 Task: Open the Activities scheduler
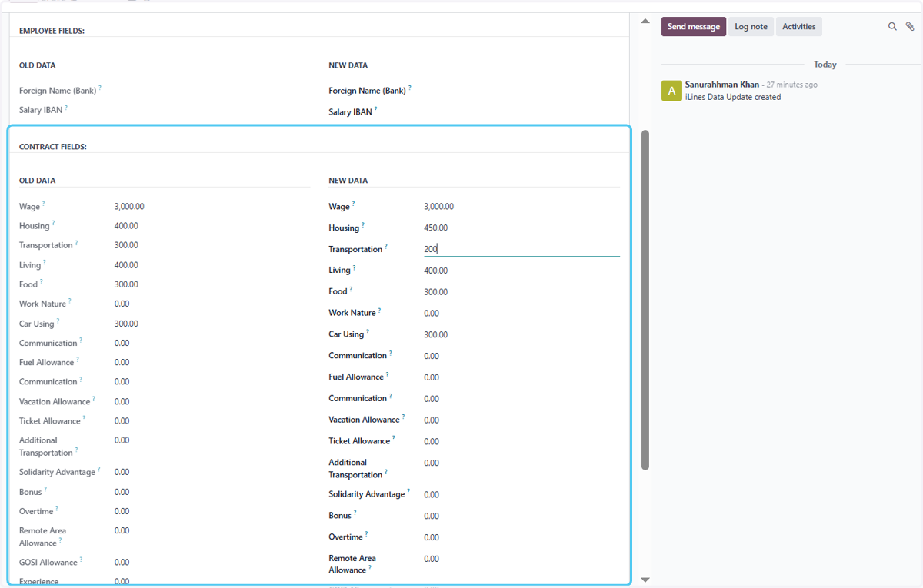coord(798,27)
